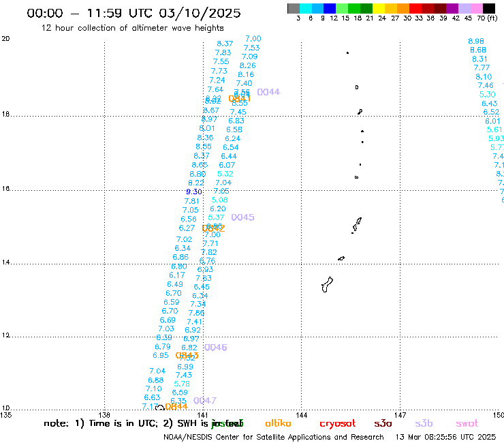
Task: Click the orange 0843 time label
Action: tap(187, 356)
